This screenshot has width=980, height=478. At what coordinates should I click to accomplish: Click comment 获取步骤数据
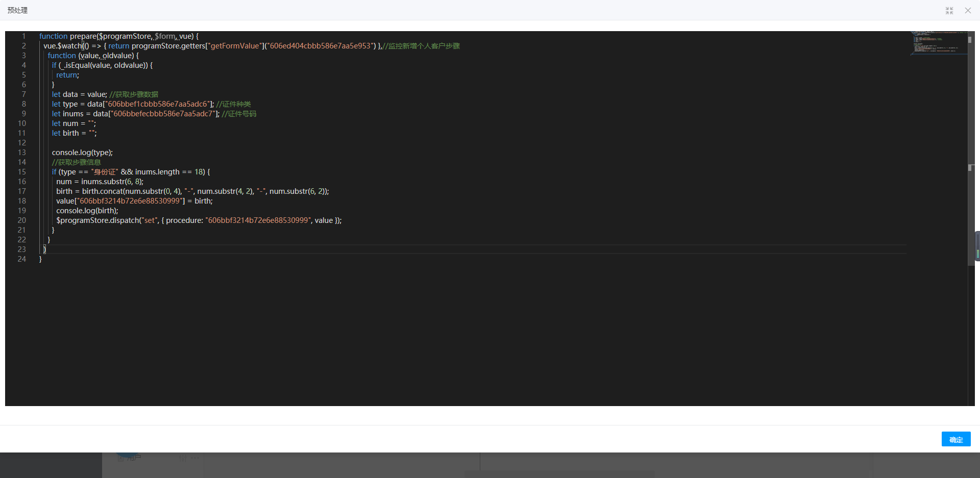(x=134, y=94)
